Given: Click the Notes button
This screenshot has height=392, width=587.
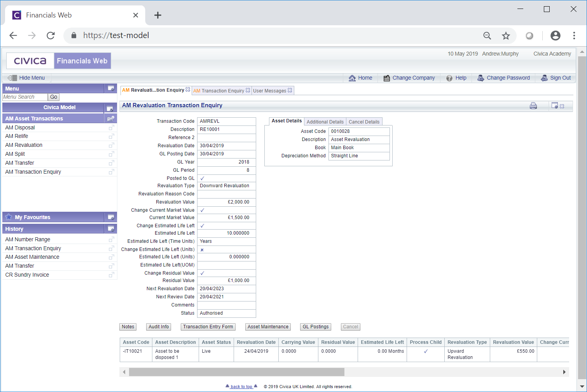Looking at the screenshot, I should point(128,327).
